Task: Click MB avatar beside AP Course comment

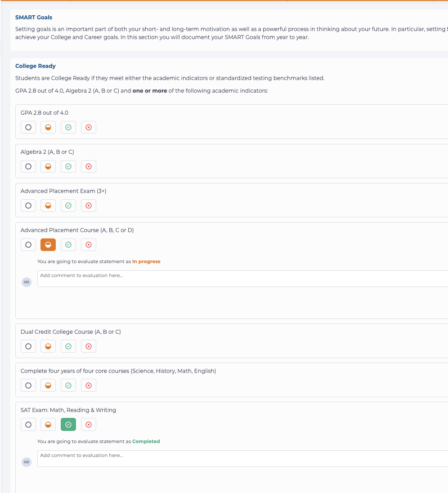Action: point(27,282)
